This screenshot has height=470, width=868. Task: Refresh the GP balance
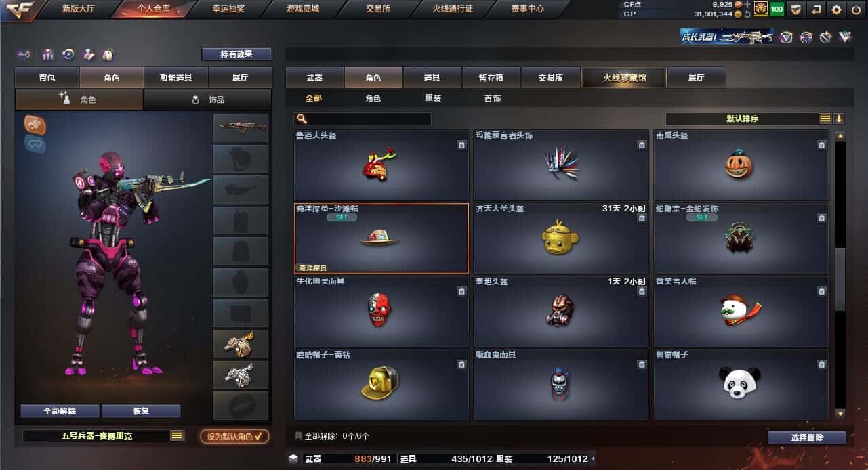(747, 14)
